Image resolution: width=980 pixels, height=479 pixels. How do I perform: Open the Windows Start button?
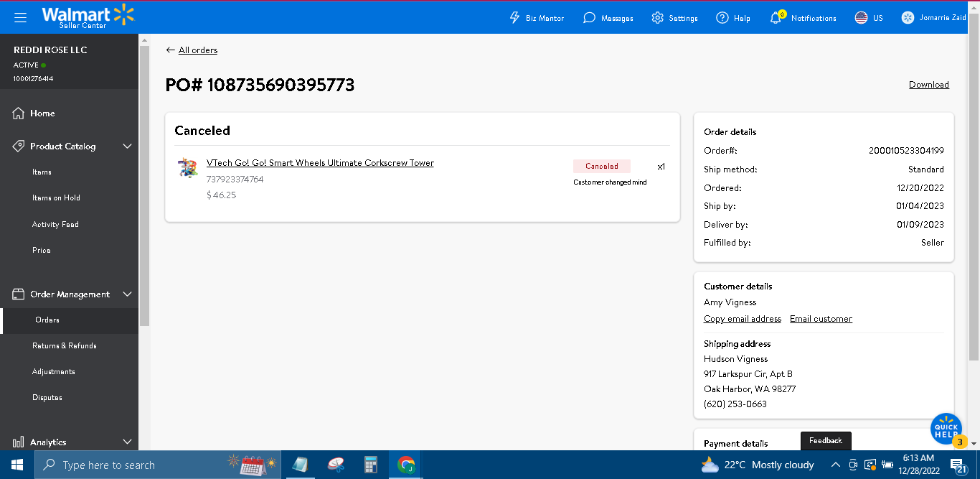17,465
